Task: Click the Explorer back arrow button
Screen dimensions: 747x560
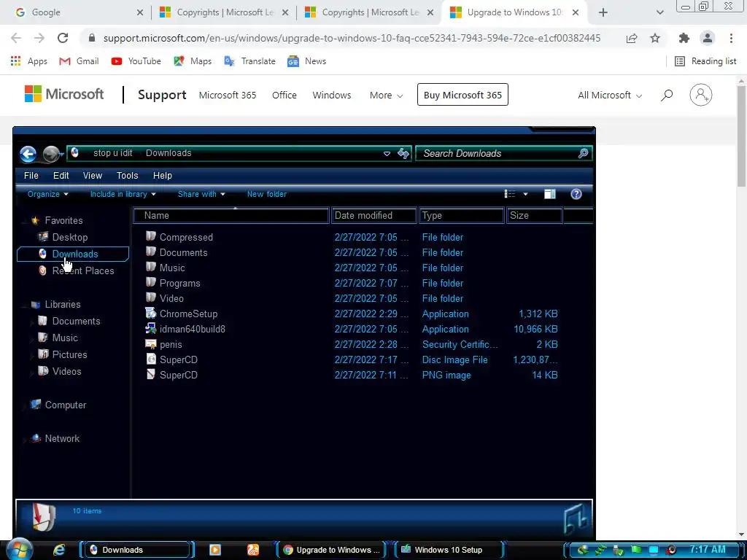Action: click(x=28, y=154)
